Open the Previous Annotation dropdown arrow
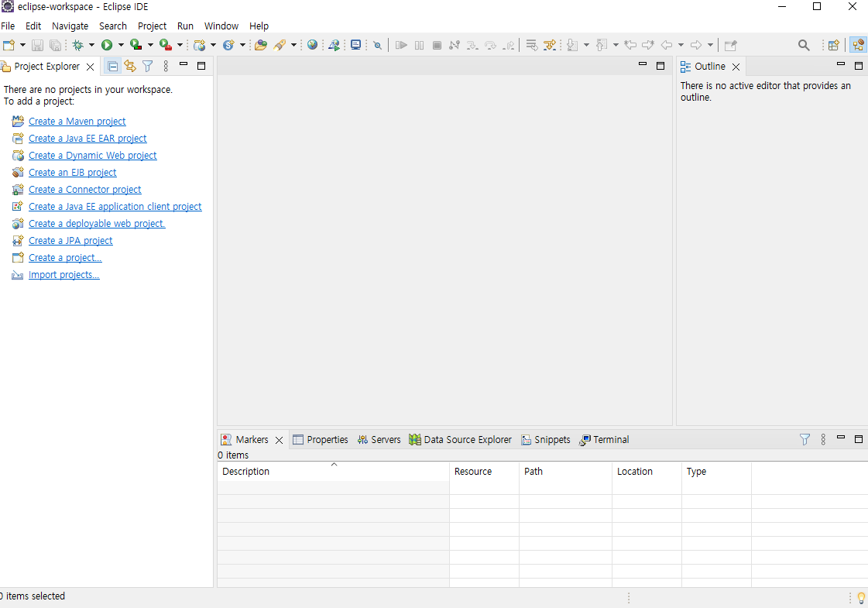Image resolution: width=868 pixels, height=608 pixels. pos(616,45)
